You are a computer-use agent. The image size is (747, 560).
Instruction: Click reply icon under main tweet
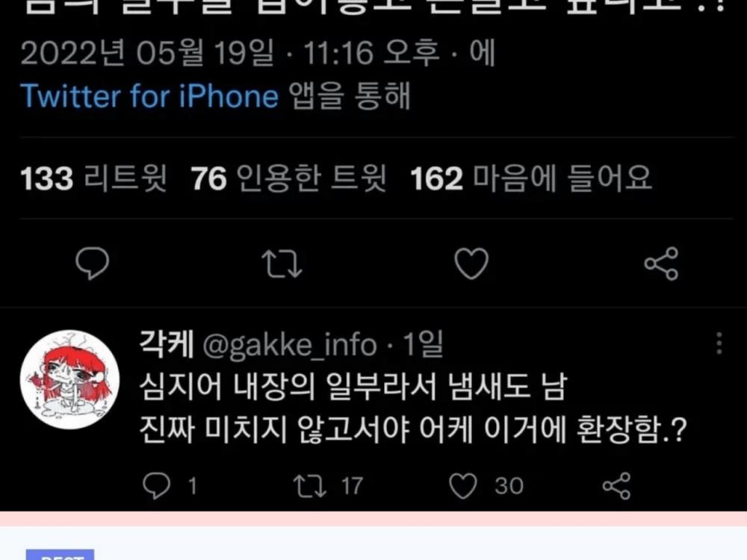93,263
